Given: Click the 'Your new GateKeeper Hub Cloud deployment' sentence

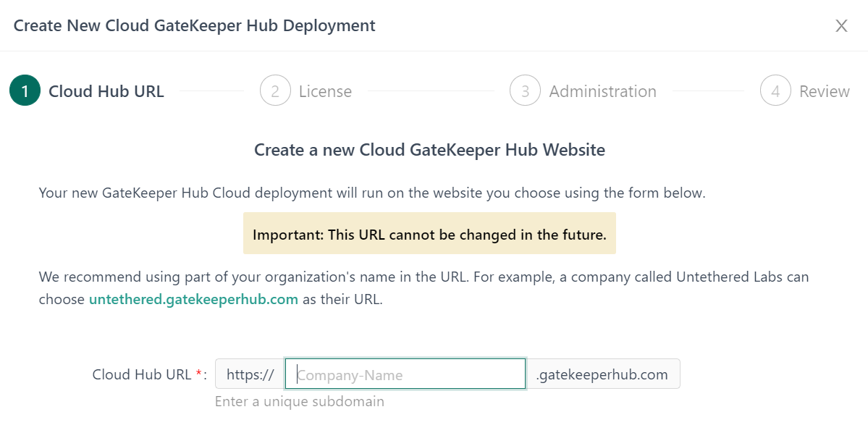Looking at the screenshot, I should pyautogui.click(x=371, y=193).
